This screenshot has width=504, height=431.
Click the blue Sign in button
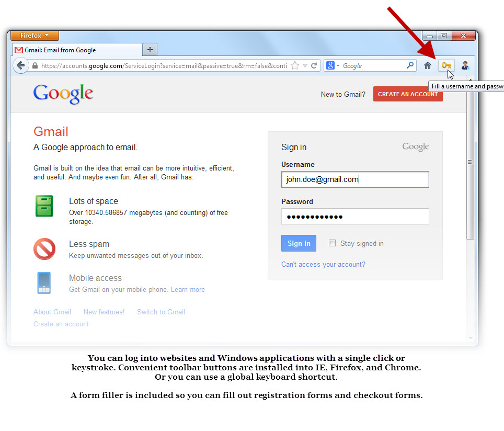click(299, 243)
